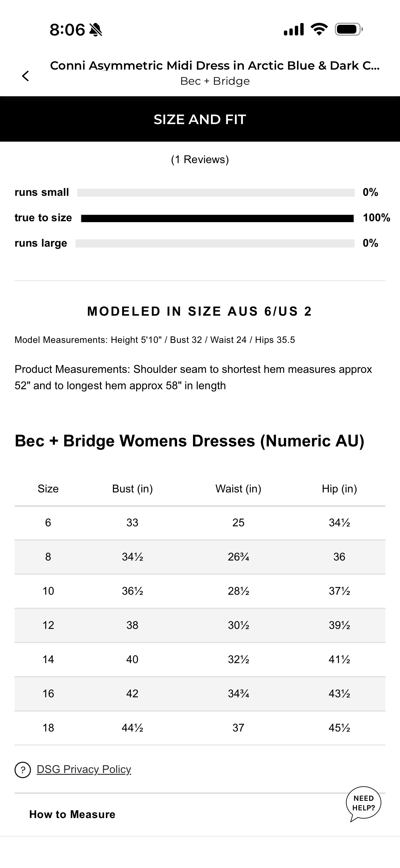
Task: Go back with the left chevron arrow
Action: click(x=25, y=76)
